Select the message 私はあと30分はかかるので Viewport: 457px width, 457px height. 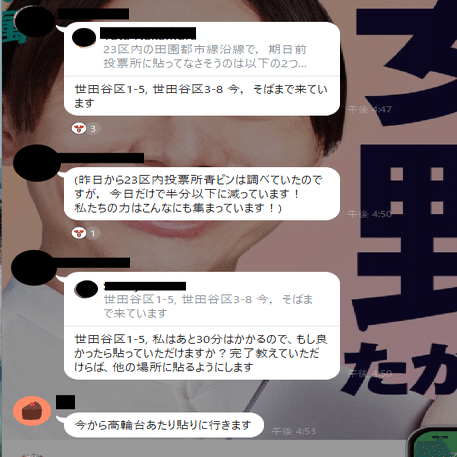point(201,353)
